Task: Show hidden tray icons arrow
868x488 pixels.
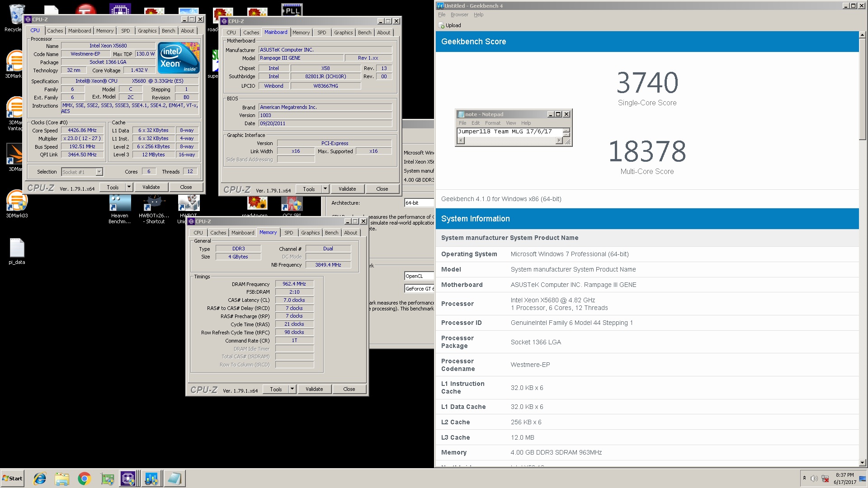Action: [804, 478]
